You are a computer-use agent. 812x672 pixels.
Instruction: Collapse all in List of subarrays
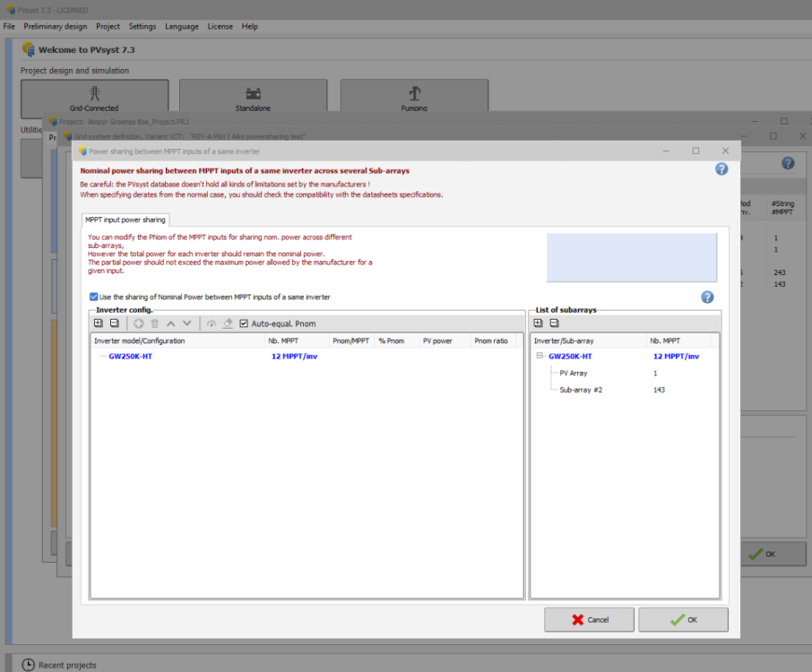pos(554,323)
